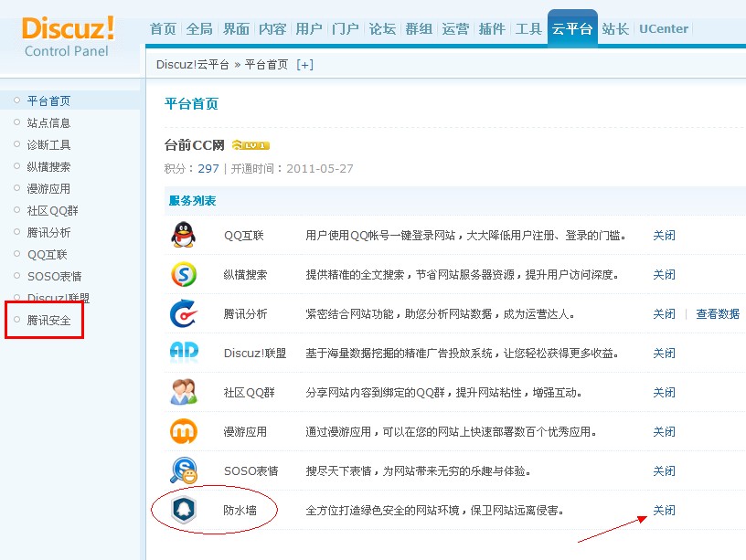
Task: Click 关闭 for the 漫游应用 service
Action: [664, 431]
